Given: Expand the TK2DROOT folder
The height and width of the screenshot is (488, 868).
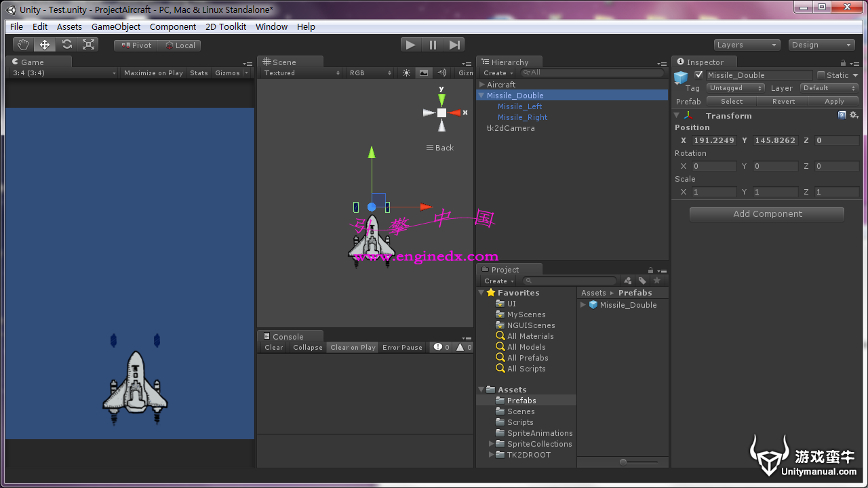Looking at the screenshot, I should 492,455.
